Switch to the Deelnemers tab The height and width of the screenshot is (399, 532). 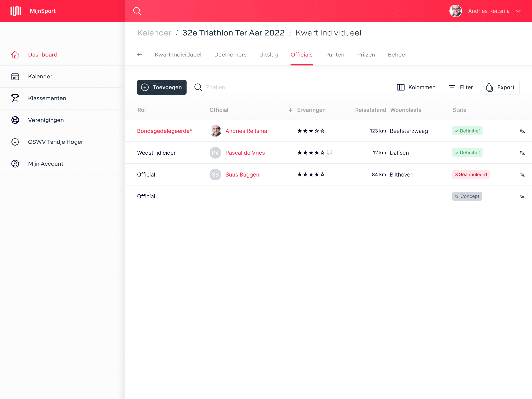(x=230, y=55)
